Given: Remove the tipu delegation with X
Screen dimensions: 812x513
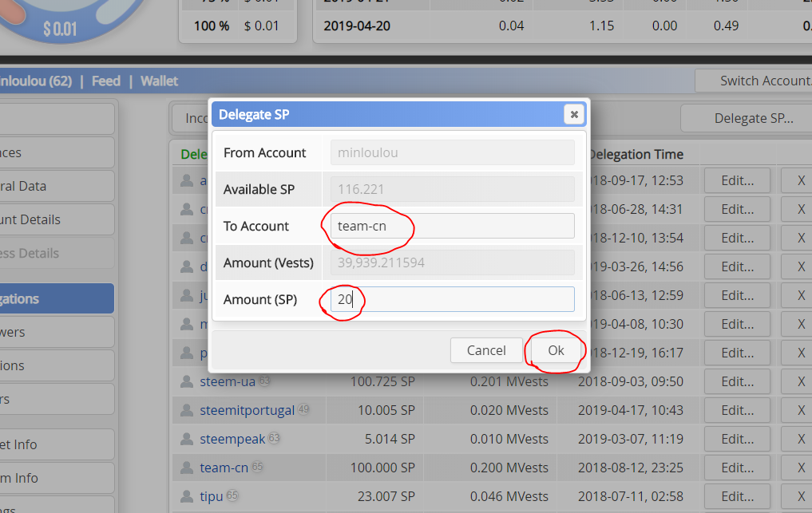Looking at the screenshot, I should (x=801, y=496).
